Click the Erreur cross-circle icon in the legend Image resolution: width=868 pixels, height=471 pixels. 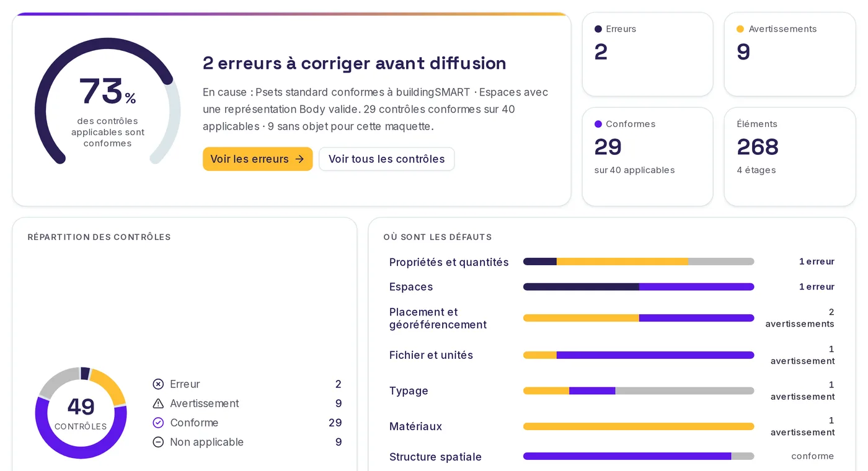point(158,384)
